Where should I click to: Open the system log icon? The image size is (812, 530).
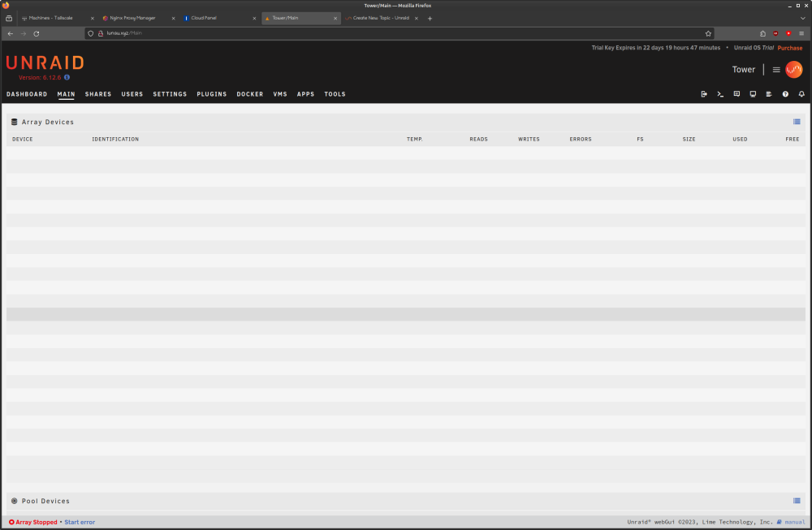(769, 94)
